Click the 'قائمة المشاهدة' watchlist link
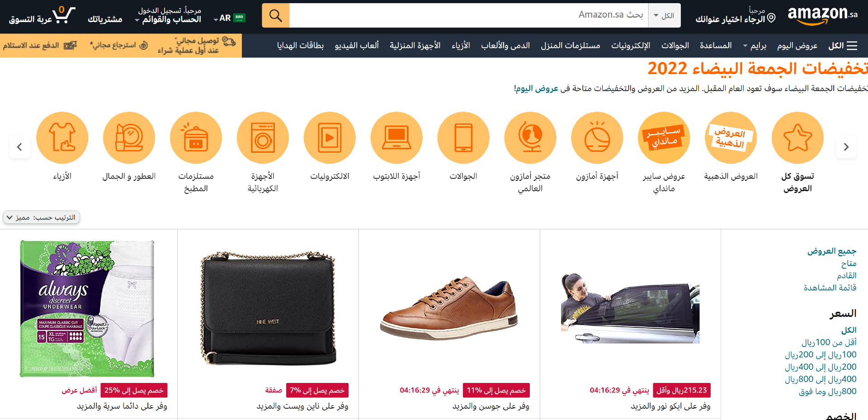Screen dimensions: 868x420 point(830,288)
